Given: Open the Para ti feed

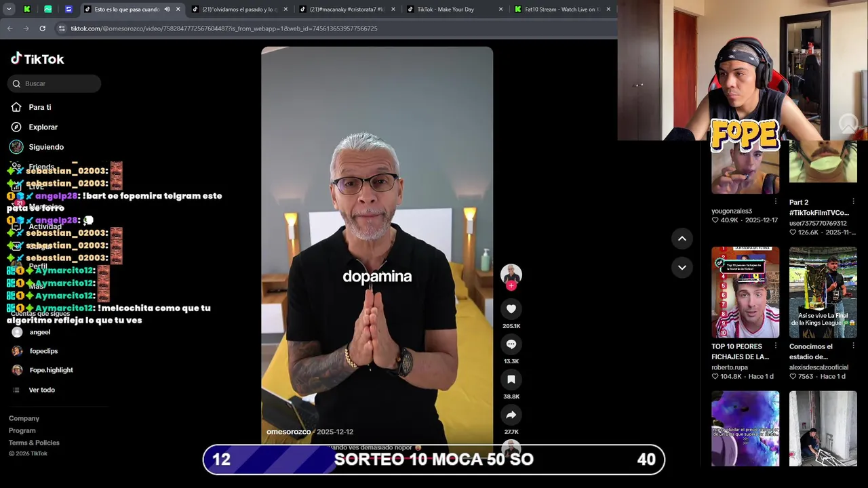Looking at the screenshot, I should 39,107.
